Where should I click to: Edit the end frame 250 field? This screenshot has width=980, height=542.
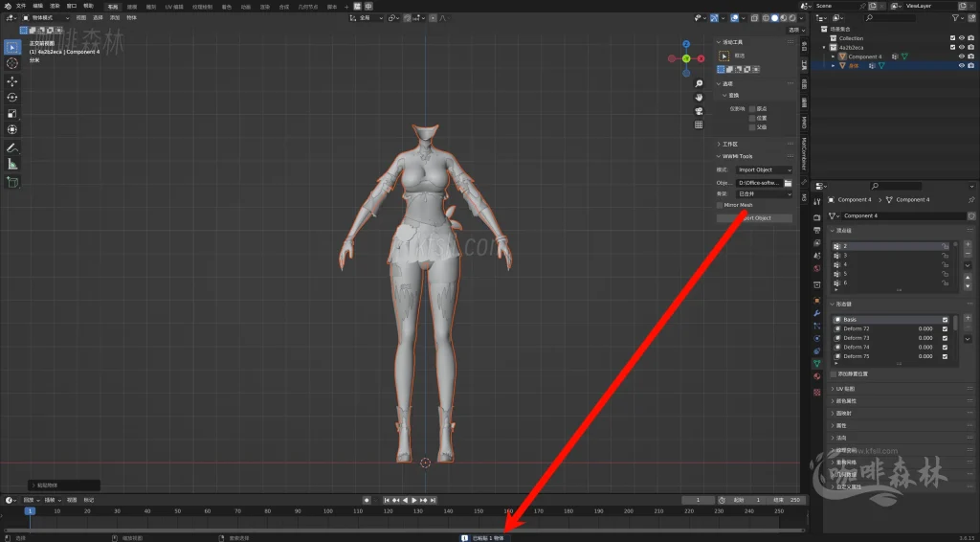click(x=789, y=500)
